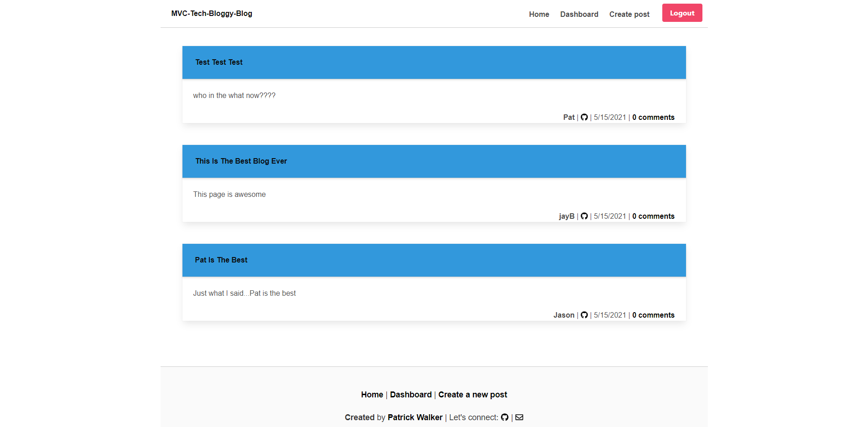Click the footer Dashboard link
This screenshot has width=868, height=427.
411,395
